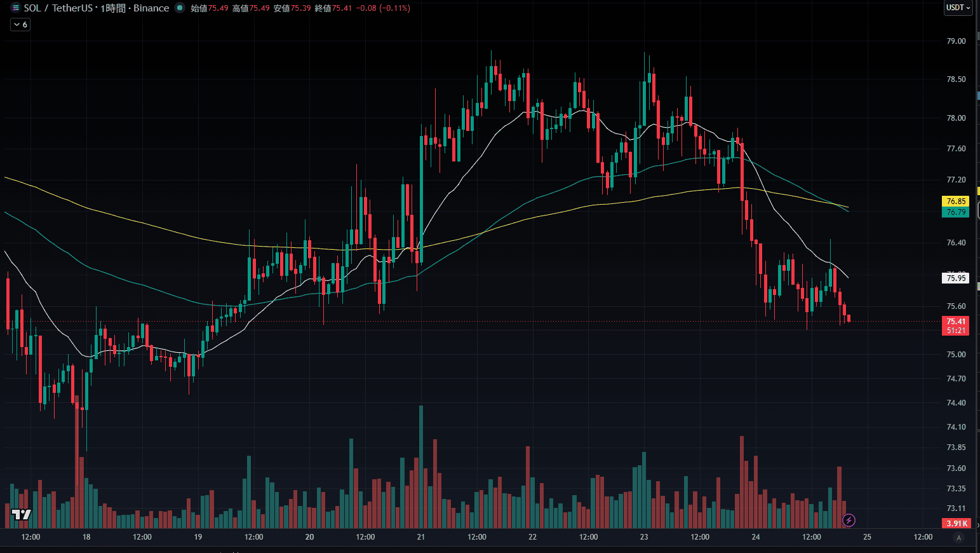
Task: Click the 安値 75.39 low value
Action: [292, 8]
